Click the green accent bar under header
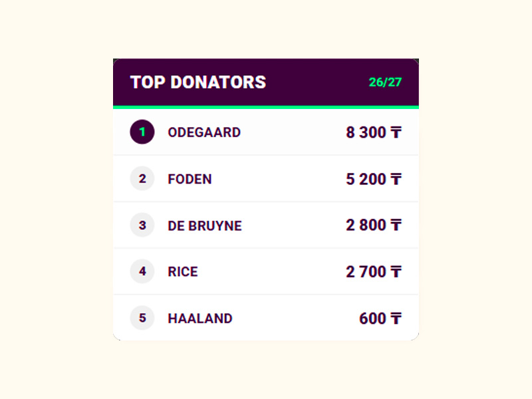The image size is (532, 399). (266, 106)
